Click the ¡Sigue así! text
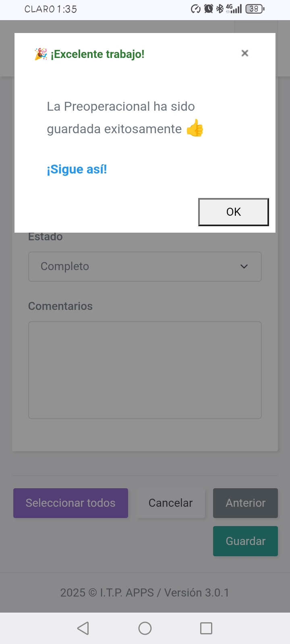The height and width of the screenshot is (644, 290). tap(77, 169)
